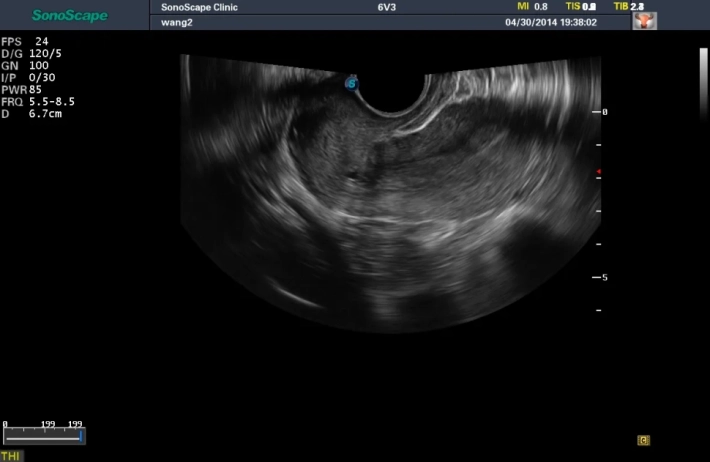Click the blue cine frame position handle
710x462 pixels.
pos(81,436)
